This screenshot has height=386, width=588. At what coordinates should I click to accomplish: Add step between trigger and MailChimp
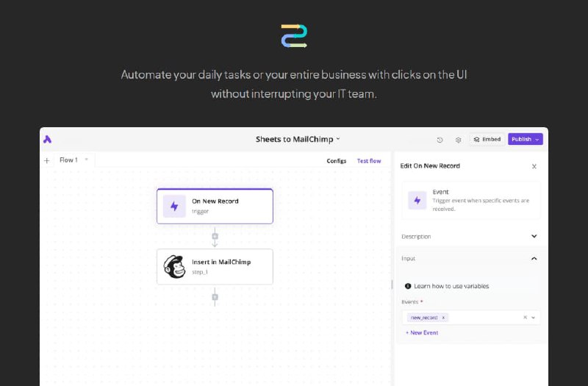[215, 236]
